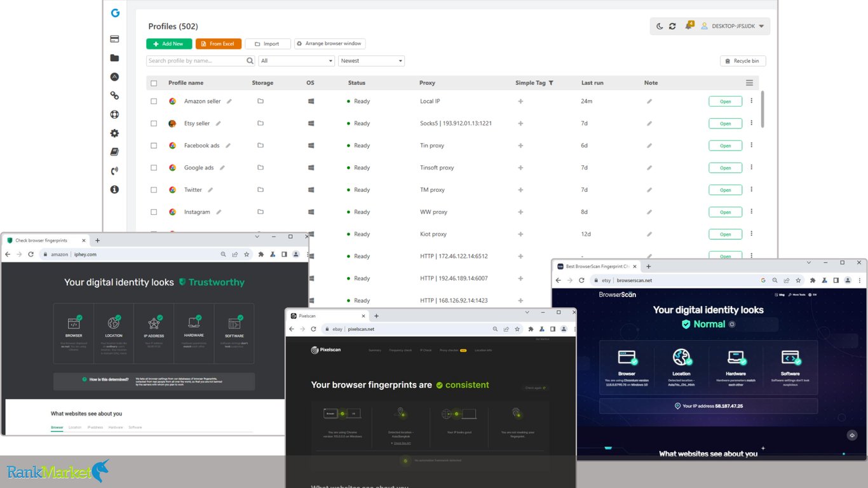Image resolution: width=868 pixels, height=488 pixels.
Task: Open a new tab in the pixelscan window
Action: 376,316
